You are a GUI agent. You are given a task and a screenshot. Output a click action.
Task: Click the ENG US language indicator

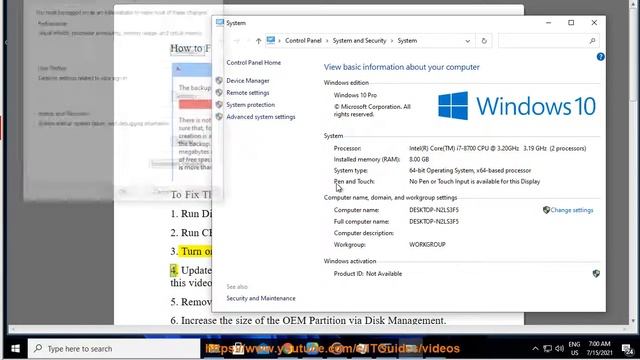pyautogui.click(x=574, y=349)
